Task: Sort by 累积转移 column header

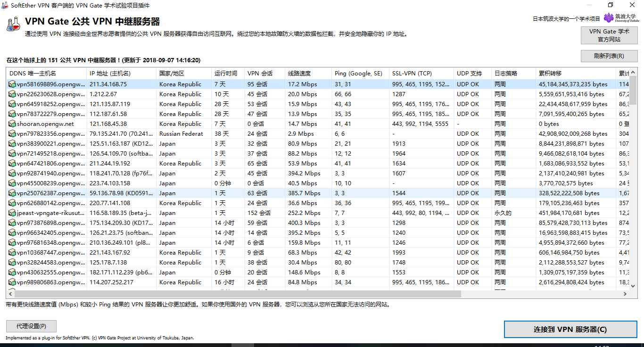Action: 576,74
